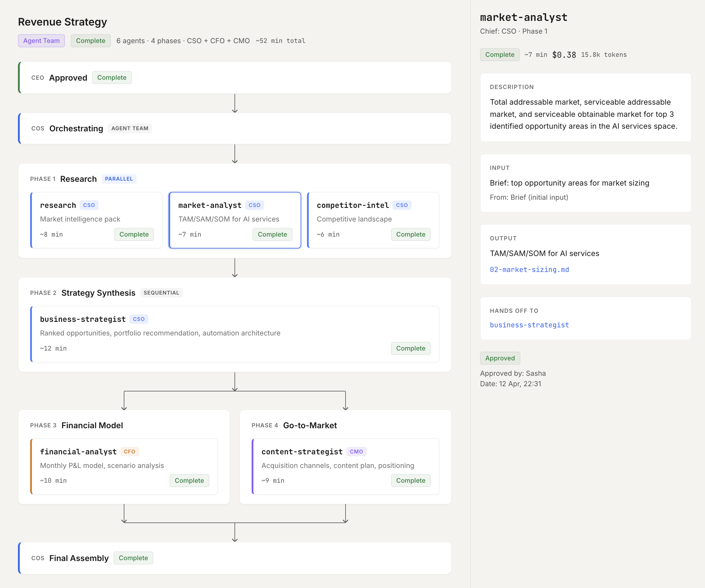Click the Agent Team badge under the title

[41, 41]
